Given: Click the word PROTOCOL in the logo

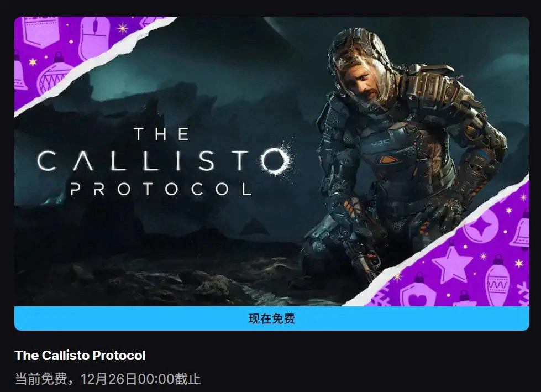Looking at the screenshot, I should [x=161, y=190].
